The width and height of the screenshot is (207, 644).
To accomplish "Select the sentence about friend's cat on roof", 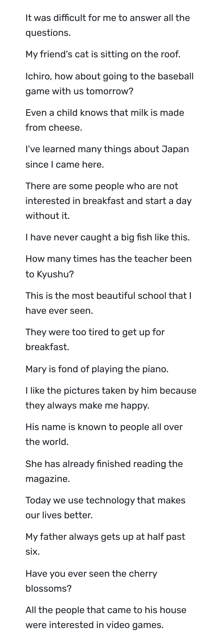I will (x=103, y=54).
